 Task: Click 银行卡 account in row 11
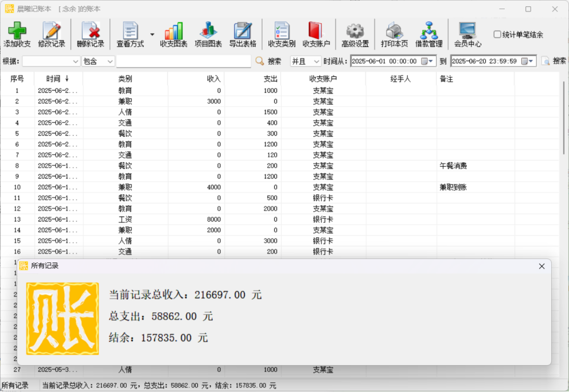point(323,198)
